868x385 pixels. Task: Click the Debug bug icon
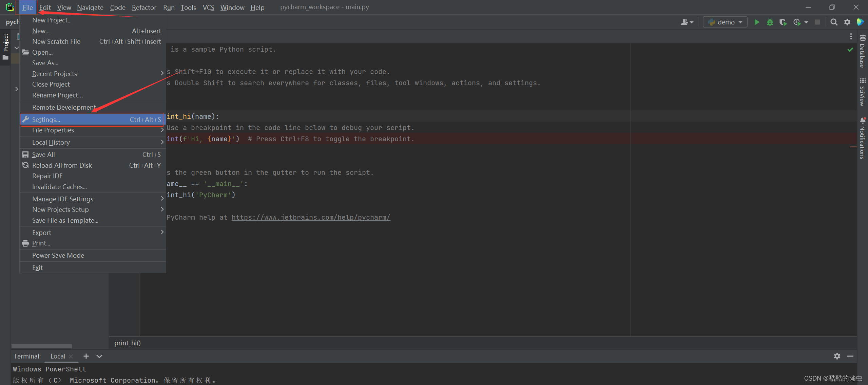770,22
